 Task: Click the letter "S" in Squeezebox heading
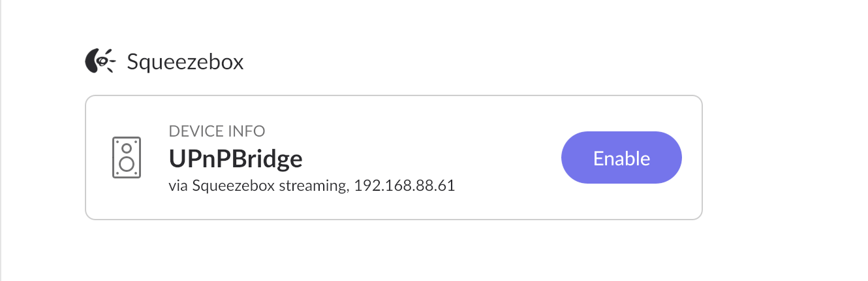[132, 63]
